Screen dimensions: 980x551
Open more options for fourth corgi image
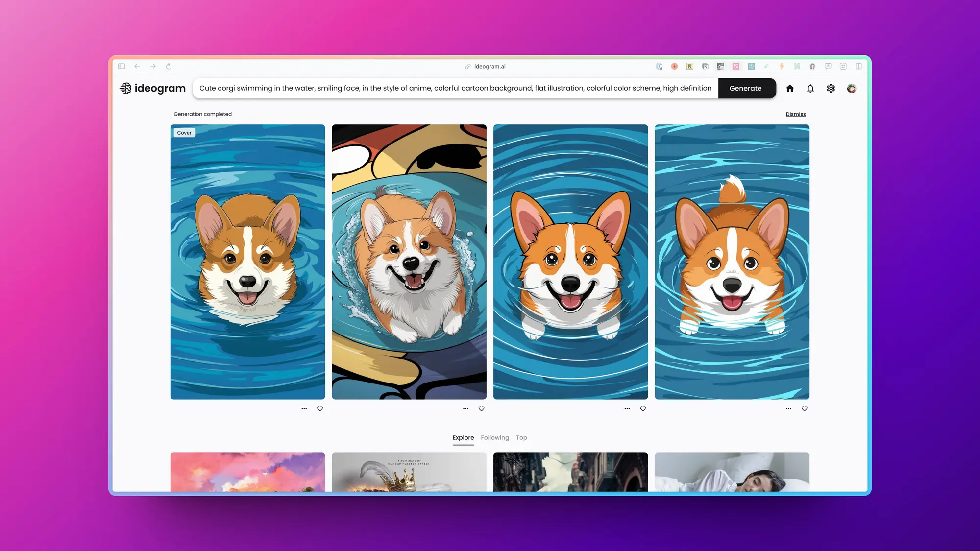788,408
